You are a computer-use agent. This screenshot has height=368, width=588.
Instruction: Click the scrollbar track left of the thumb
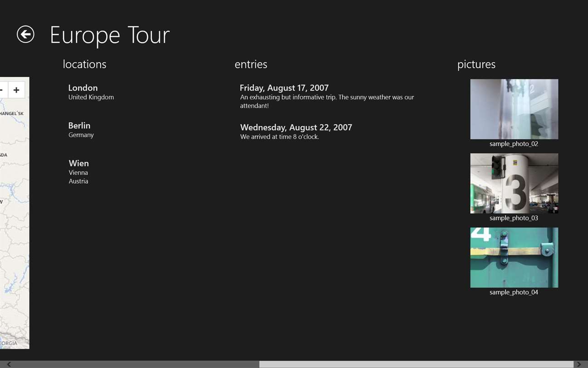pyautogui.click(x=136, y=364)
